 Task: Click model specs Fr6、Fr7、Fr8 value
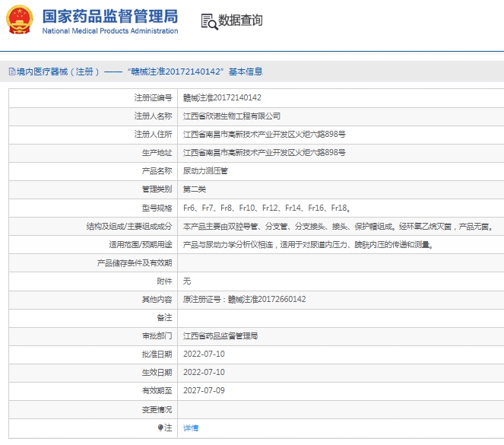pyautogui.click(x=266, y=208)
